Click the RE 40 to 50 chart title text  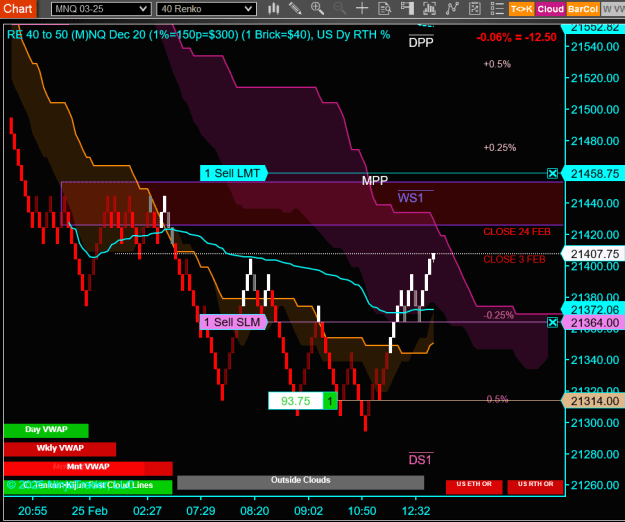(199, 35)
